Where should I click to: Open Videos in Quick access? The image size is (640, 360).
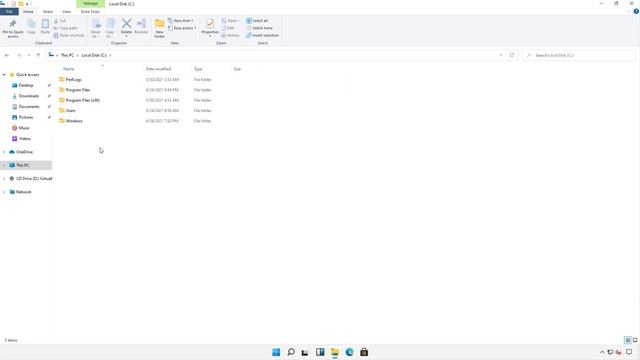click(24, 139)
